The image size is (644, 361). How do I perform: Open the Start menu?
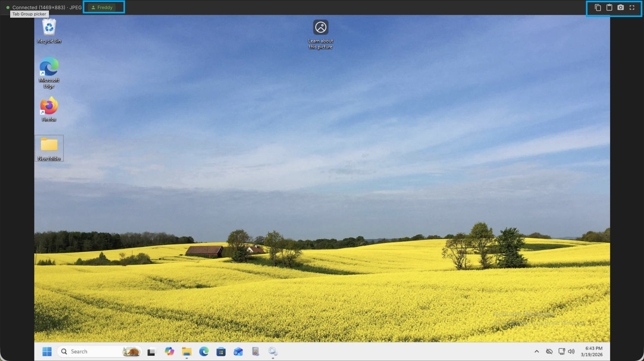(x=47, y=351)
